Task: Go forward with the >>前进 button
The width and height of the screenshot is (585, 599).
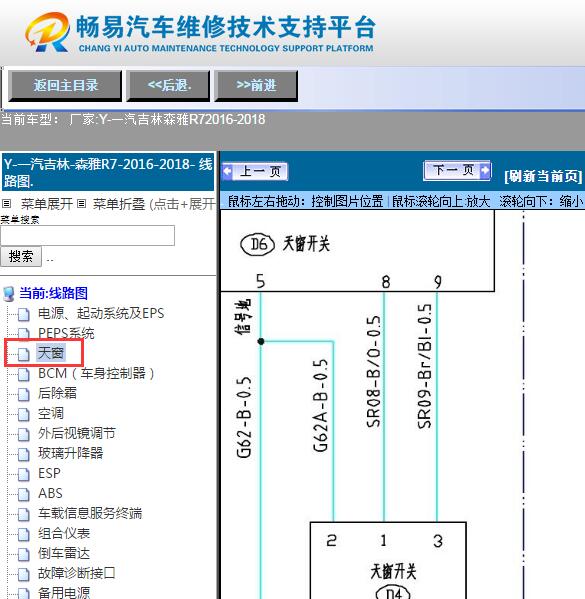Action: coord(256,86)
